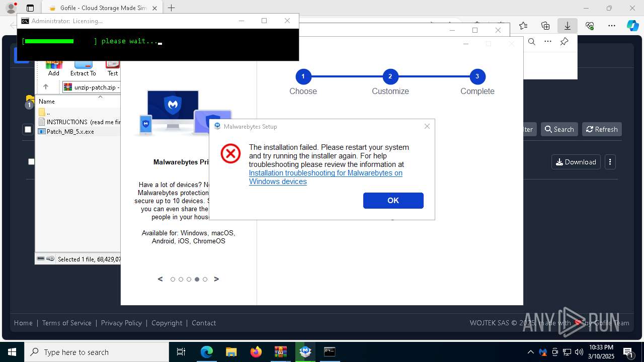Select the fifth carousel dot indicator

click(x=205, y=279)
